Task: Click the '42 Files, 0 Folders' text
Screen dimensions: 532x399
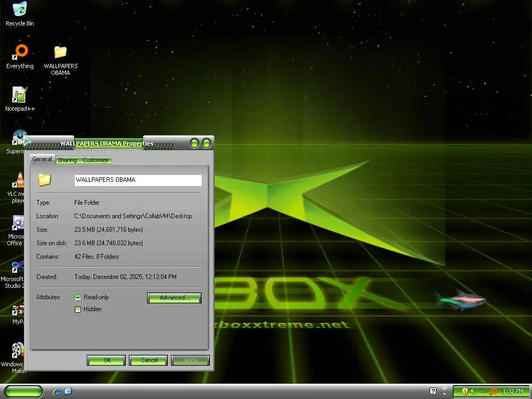Action: [97, 257]
